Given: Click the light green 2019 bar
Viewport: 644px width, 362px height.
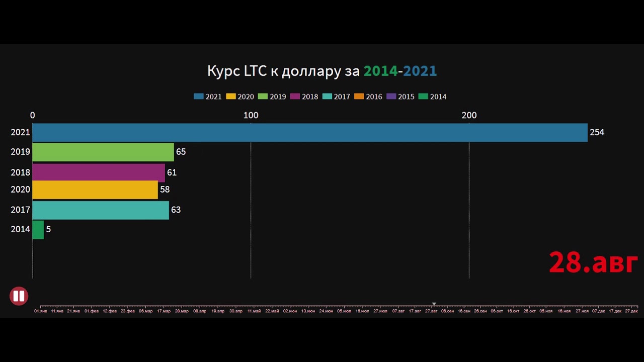Looking at the screenshot, I should (103, 152).
